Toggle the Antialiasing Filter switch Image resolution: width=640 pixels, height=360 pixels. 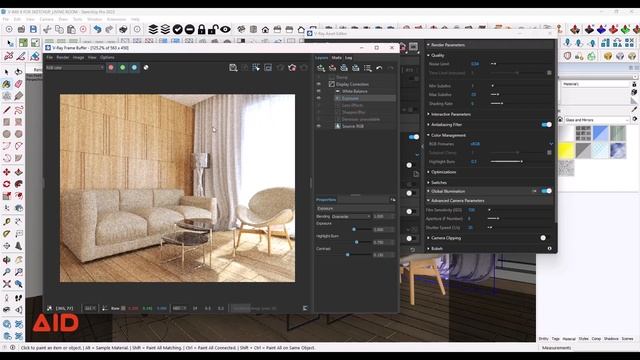(x=546, y=124)
